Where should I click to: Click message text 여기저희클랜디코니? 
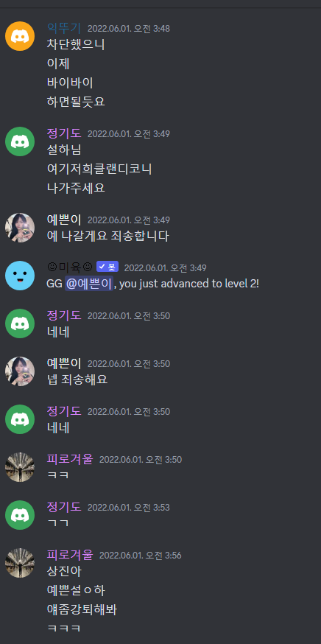[99, 169]
